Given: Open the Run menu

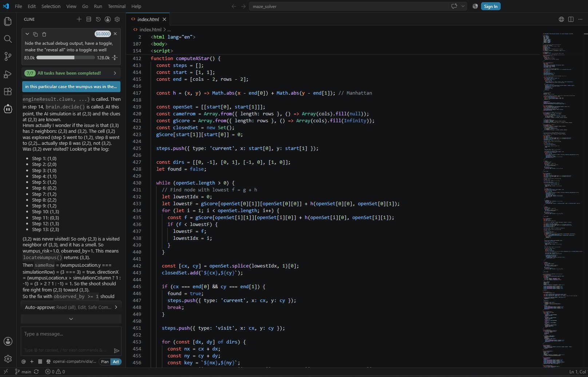Looking at the screenshot, I should [x=98, y=6].
